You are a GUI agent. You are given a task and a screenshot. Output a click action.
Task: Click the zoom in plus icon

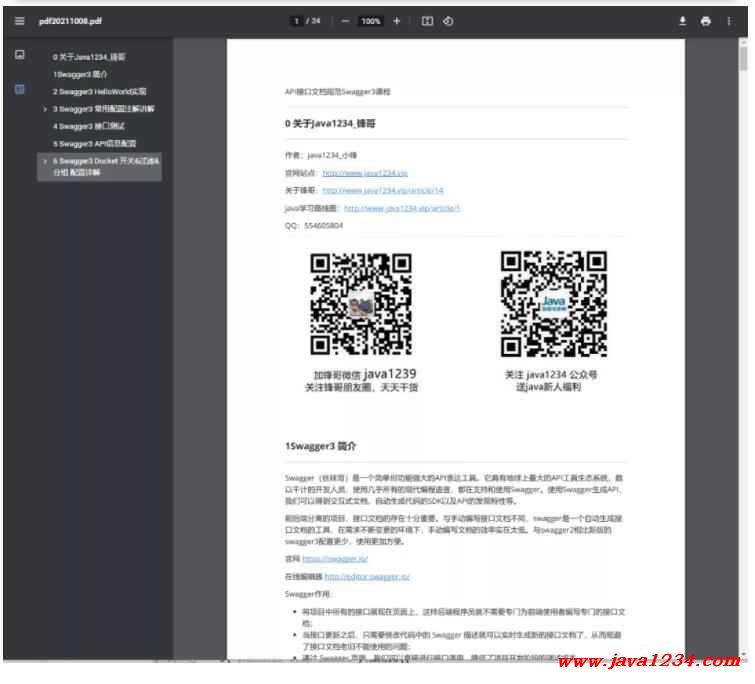[397, 21]
